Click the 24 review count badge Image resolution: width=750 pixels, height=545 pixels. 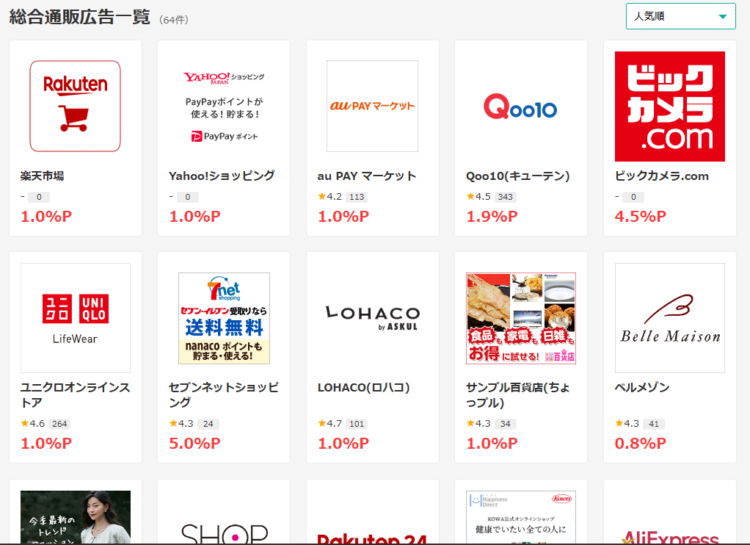pos(208,424)
